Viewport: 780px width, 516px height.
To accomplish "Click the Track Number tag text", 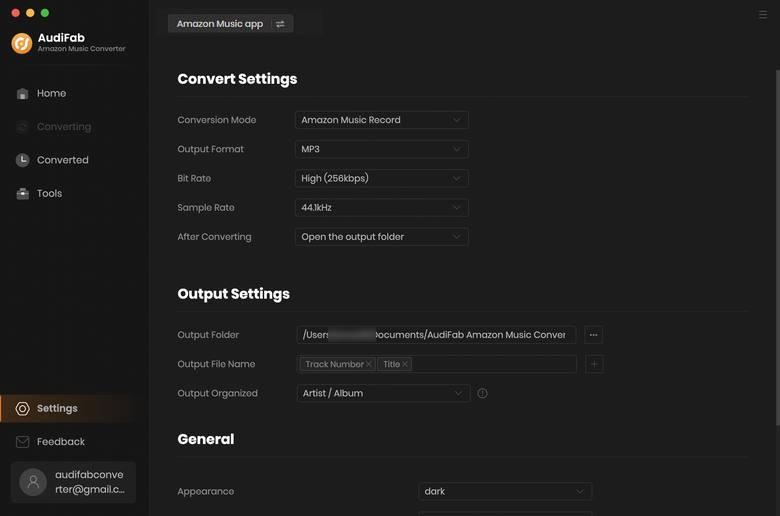I will (334, 364).
